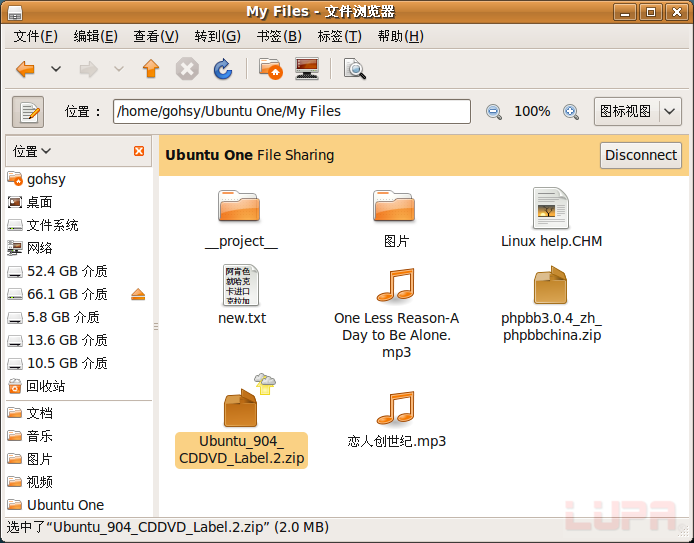Open the Back history dropdown arrow
The image size is (694, 543).
56,69
